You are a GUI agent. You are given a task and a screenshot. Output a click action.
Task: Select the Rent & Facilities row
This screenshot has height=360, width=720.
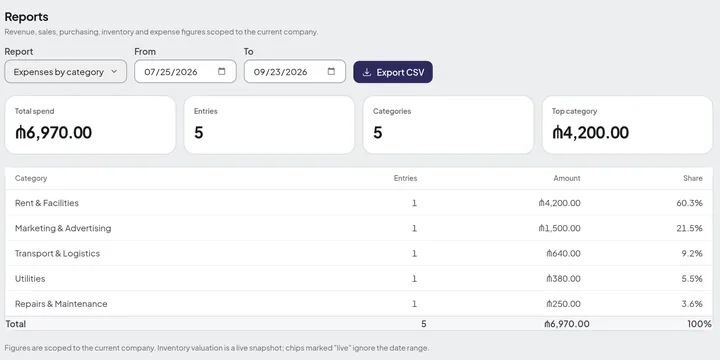(x=359, y=203)
